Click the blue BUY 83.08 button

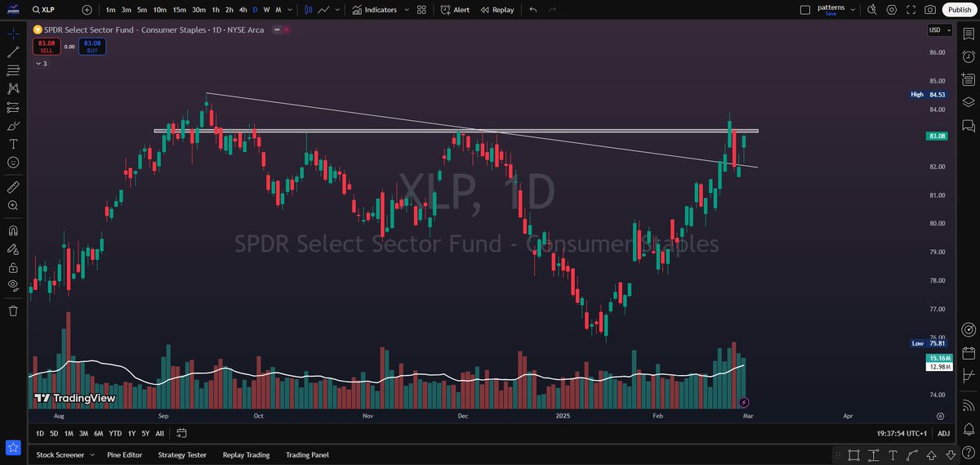92,46
